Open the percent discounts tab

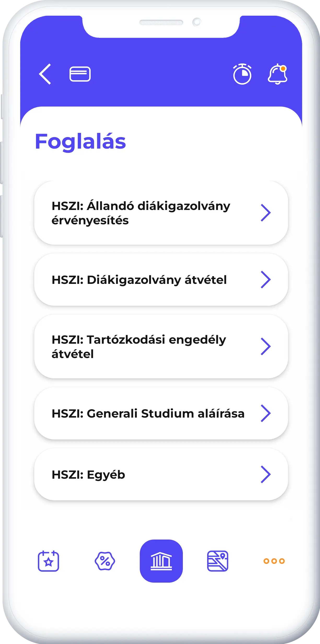[x=105, y=561]
